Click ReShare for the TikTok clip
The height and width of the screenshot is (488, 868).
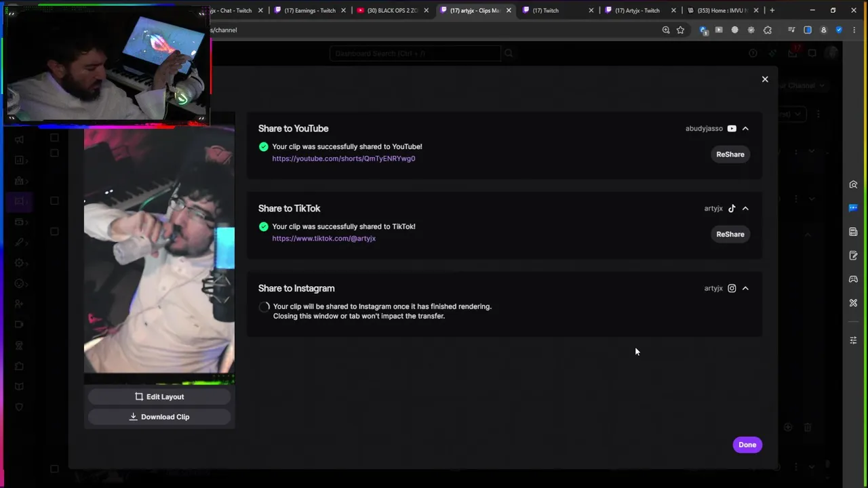pyautogui.click(x=730, y=235)
